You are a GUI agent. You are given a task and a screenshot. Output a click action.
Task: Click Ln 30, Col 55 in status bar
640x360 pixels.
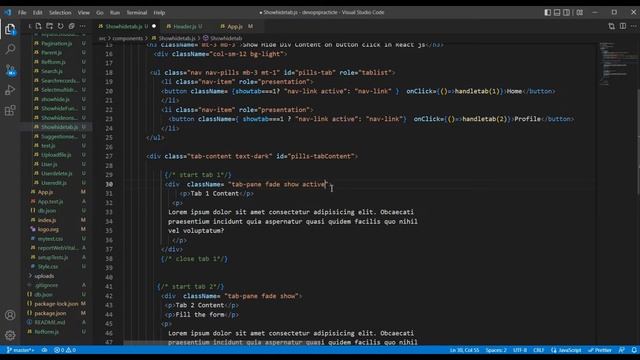pos(464,350)
